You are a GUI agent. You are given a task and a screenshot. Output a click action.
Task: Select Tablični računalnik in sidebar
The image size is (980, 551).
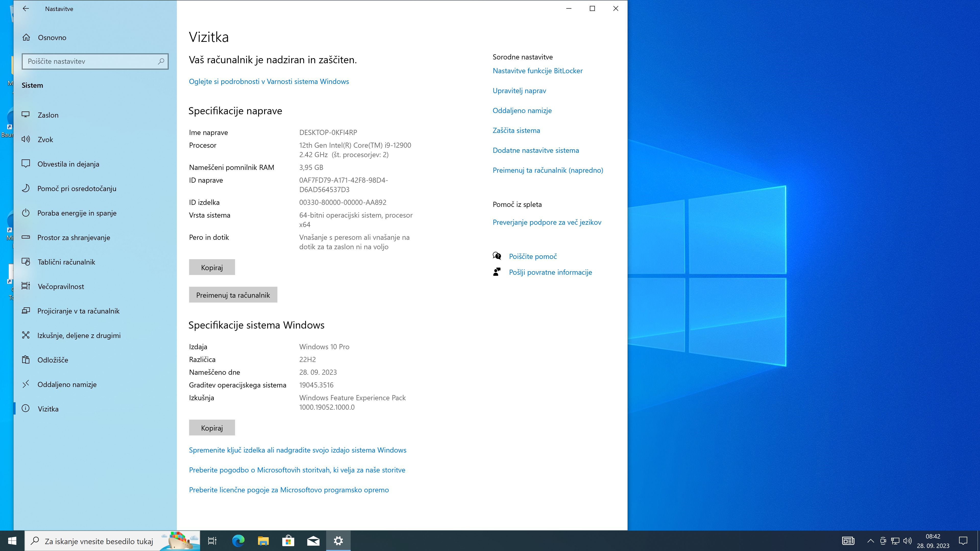point(95,262)
